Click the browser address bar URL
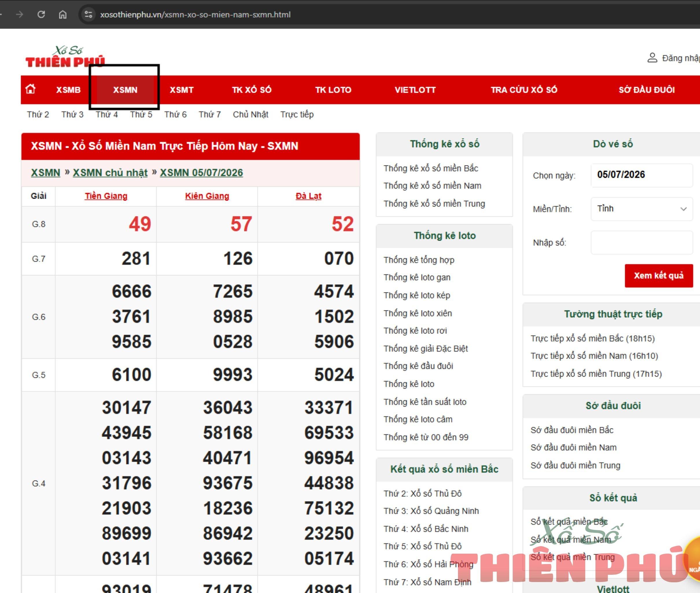The width and height of the screenshot is (700, 593). coord(195,14)
